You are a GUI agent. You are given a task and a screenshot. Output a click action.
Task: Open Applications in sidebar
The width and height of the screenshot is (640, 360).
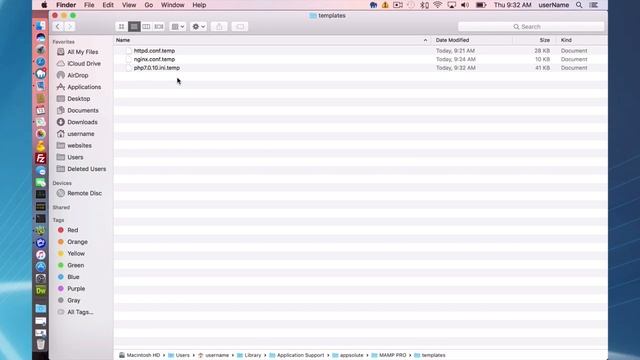tap(84, 87)
